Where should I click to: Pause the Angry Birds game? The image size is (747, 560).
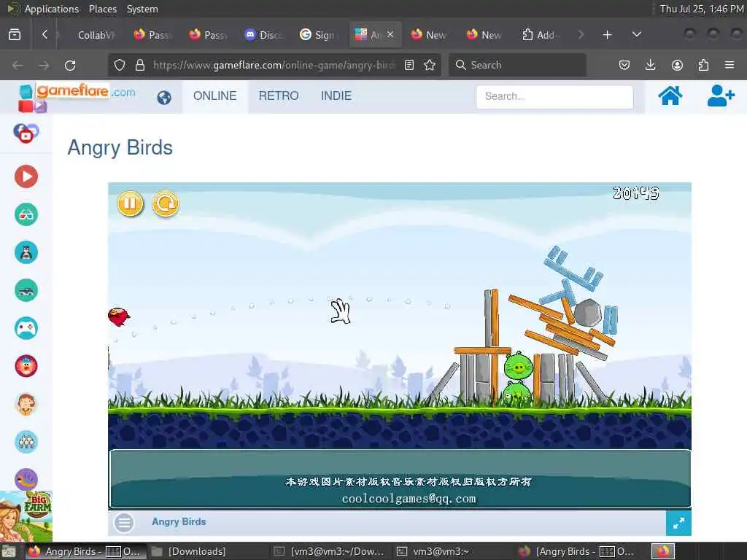[130, 203]
